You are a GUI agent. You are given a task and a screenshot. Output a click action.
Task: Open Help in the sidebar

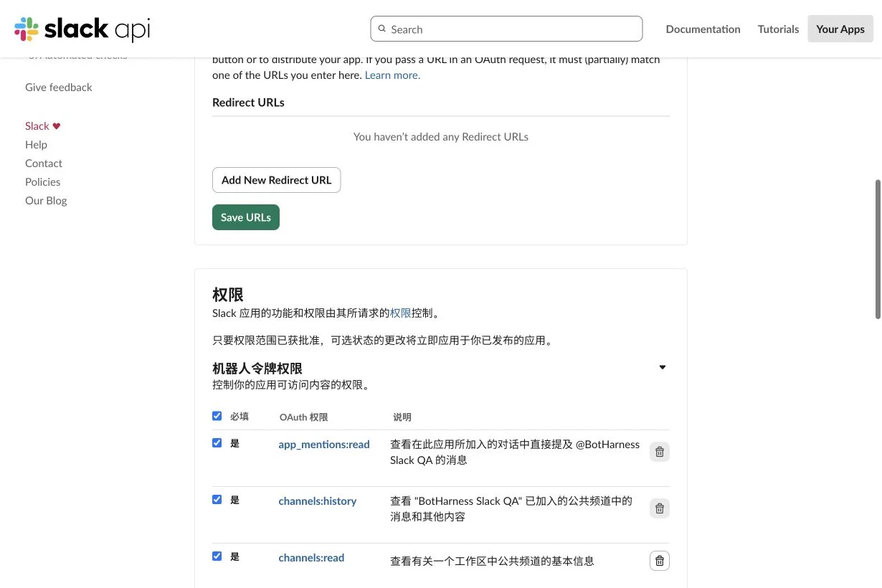pos(36,144)
